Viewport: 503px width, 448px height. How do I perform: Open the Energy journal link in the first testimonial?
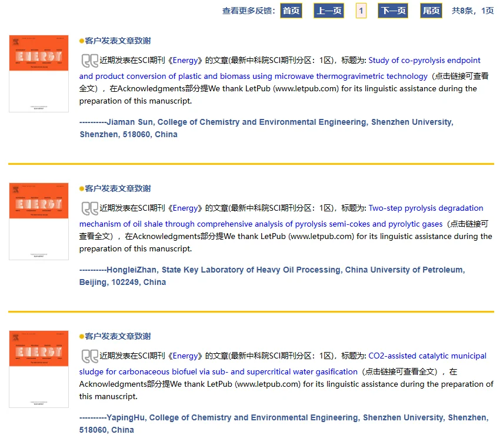pos(185,60)
